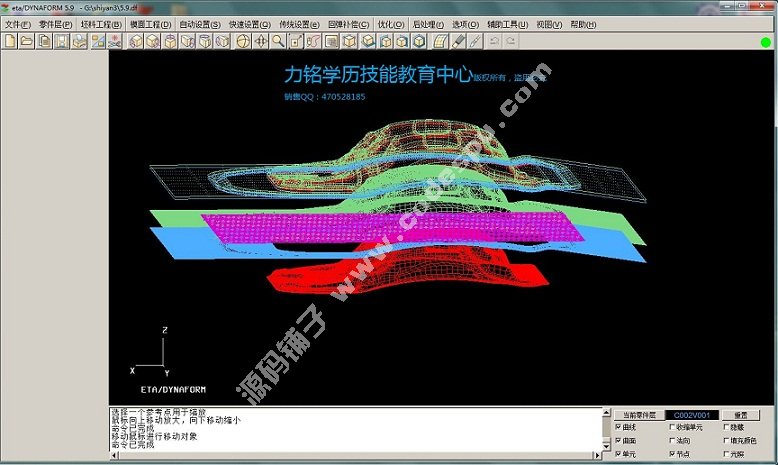Click the third cube rotation icon

pos(170,41)
